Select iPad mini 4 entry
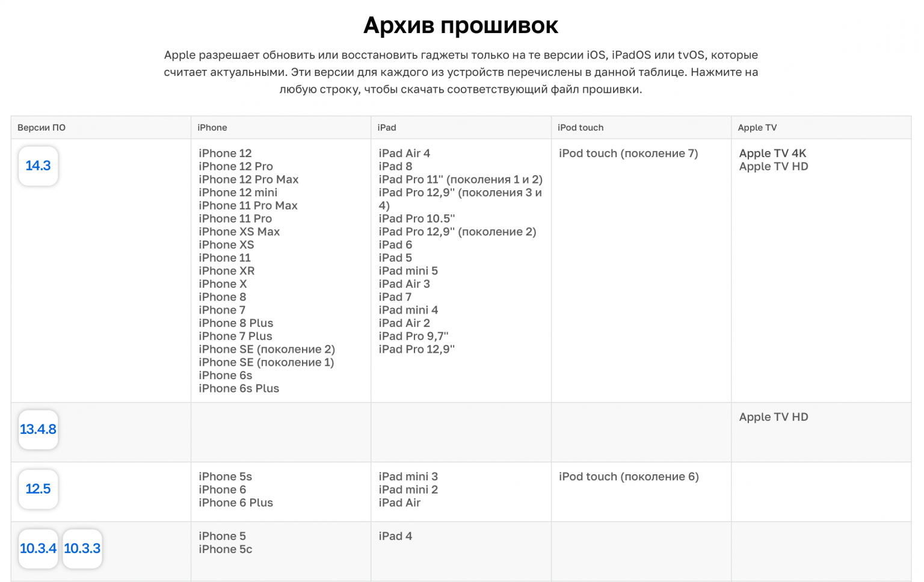 (408, 310)
